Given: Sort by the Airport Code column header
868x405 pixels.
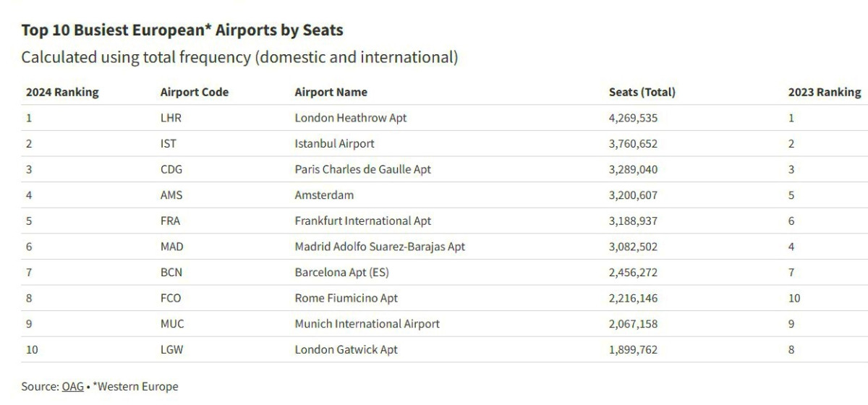Looking at the screenshot, I should click(195, 92).
